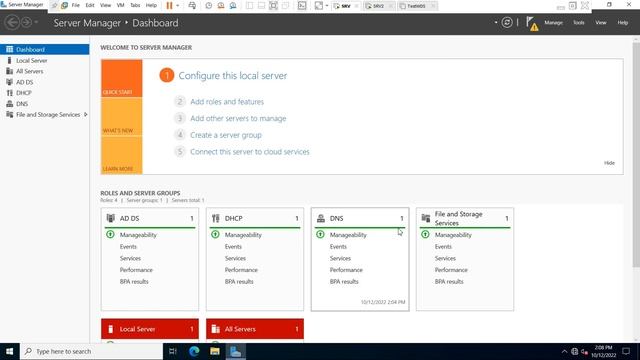Open the VMware VM menu

pyautogui.click(x=120, y=5)
